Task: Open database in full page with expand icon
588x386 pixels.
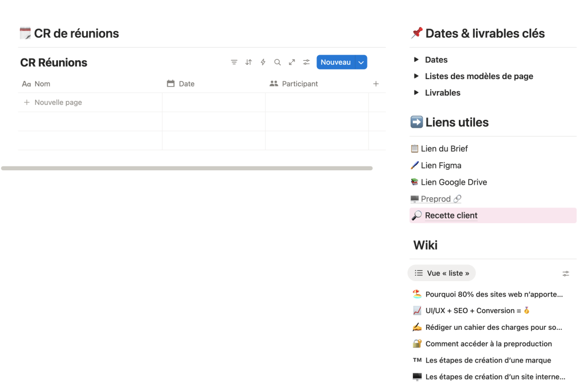Action: point(292,63)
